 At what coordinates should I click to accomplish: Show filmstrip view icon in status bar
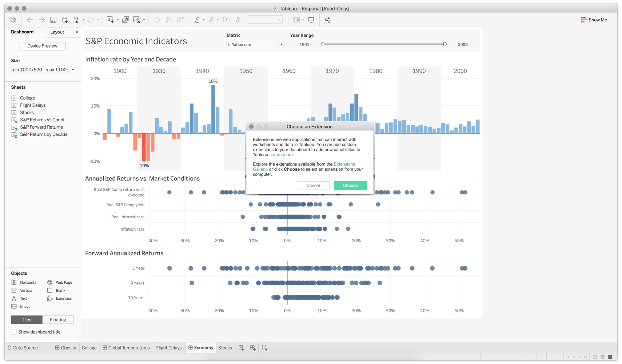pyautogui.click(x=603, y=357)
